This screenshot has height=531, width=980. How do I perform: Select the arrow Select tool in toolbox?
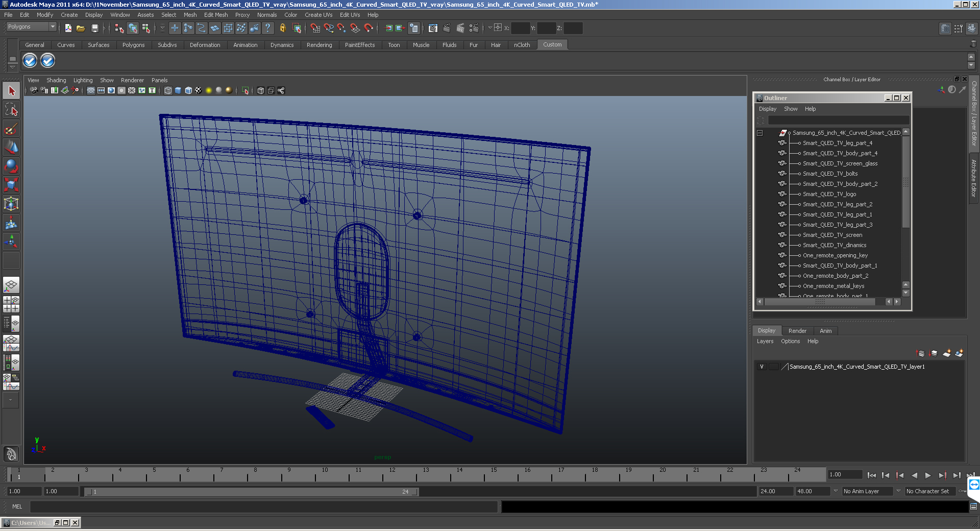tap(11, 91)
